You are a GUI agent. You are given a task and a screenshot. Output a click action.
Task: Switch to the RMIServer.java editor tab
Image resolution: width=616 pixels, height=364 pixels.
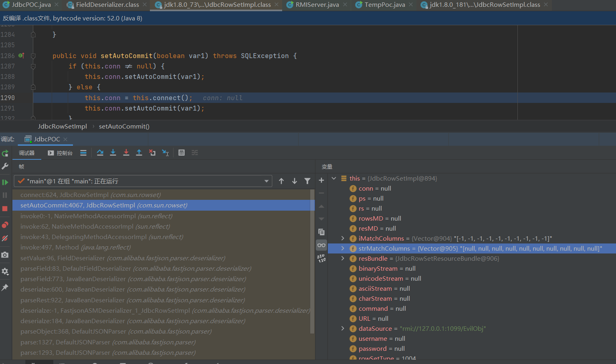click(x=317, y=5)
